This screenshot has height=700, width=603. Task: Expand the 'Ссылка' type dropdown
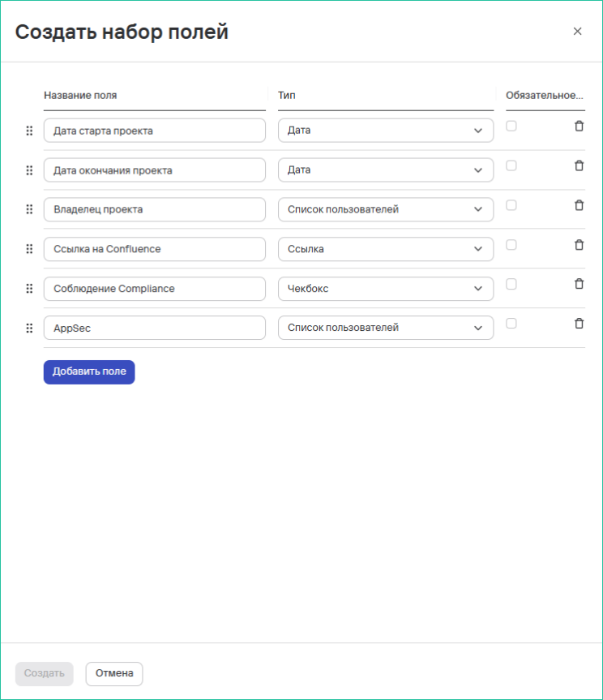(385, 249)
